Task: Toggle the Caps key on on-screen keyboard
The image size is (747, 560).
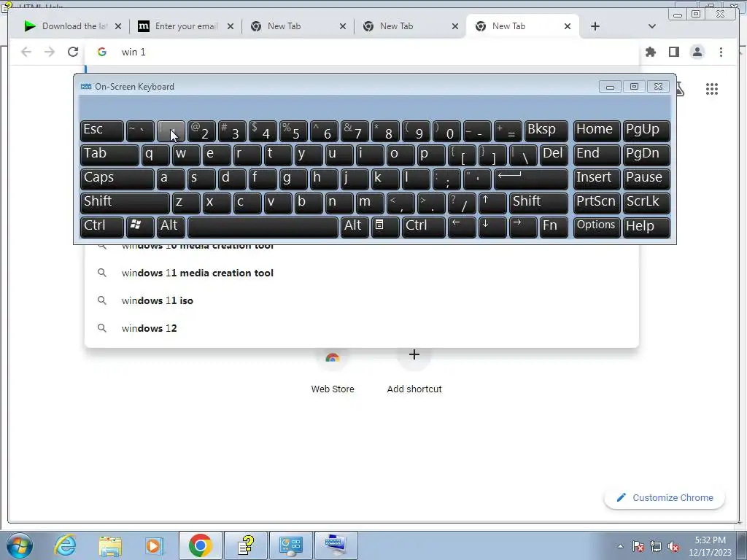Action: click(x=117, y=179)
